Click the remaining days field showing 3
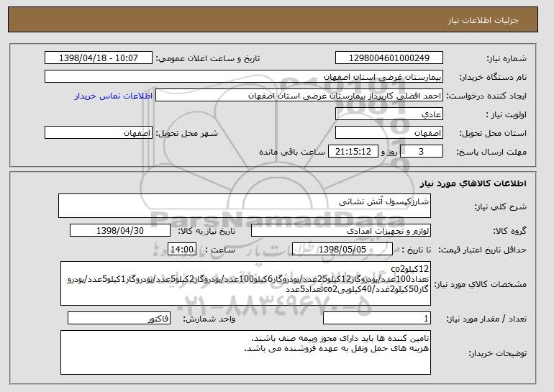 click(421, 152)
